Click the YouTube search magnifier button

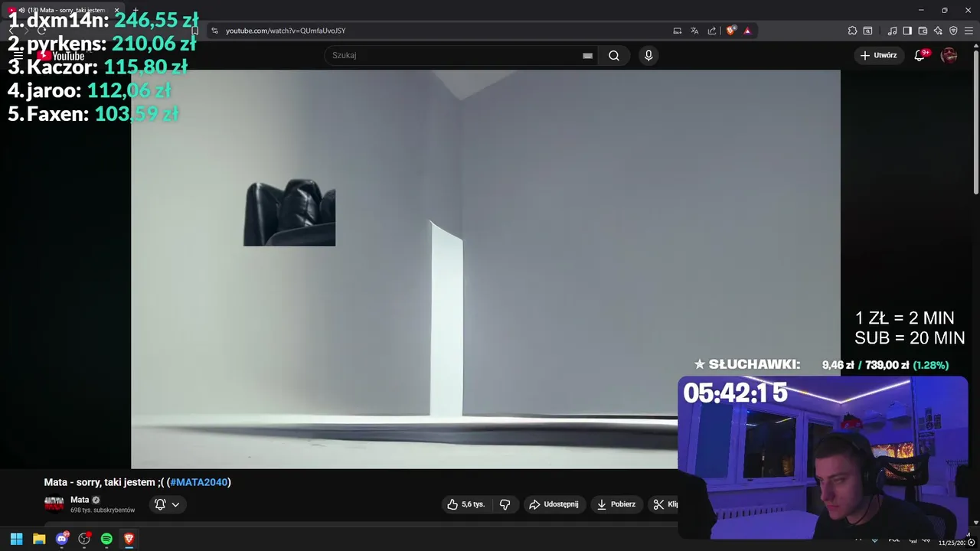click(614, 55)
